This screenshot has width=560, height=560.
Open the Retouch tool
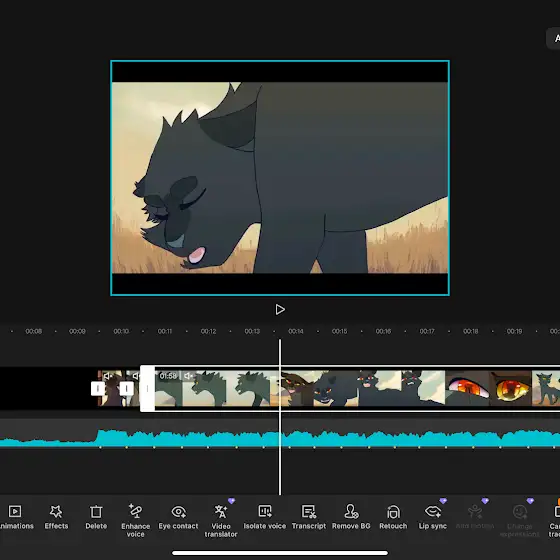(393, 516)
